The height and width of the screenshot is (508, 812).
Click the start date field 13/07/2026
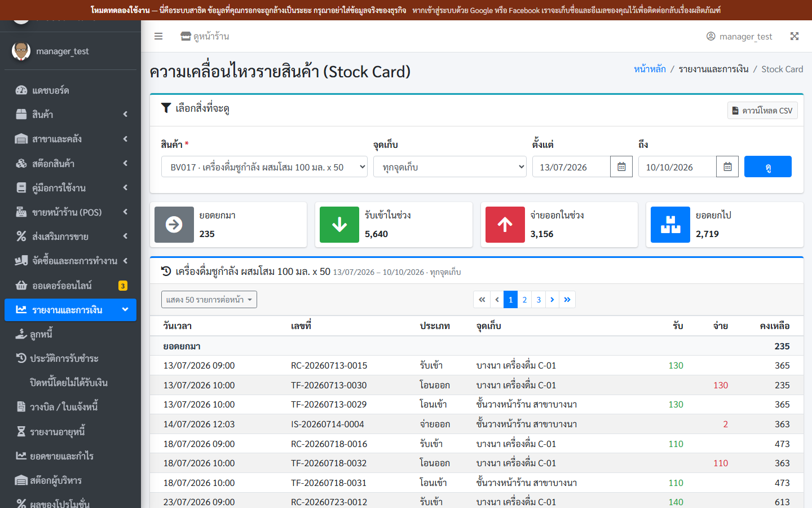click(x=571, y=167)
